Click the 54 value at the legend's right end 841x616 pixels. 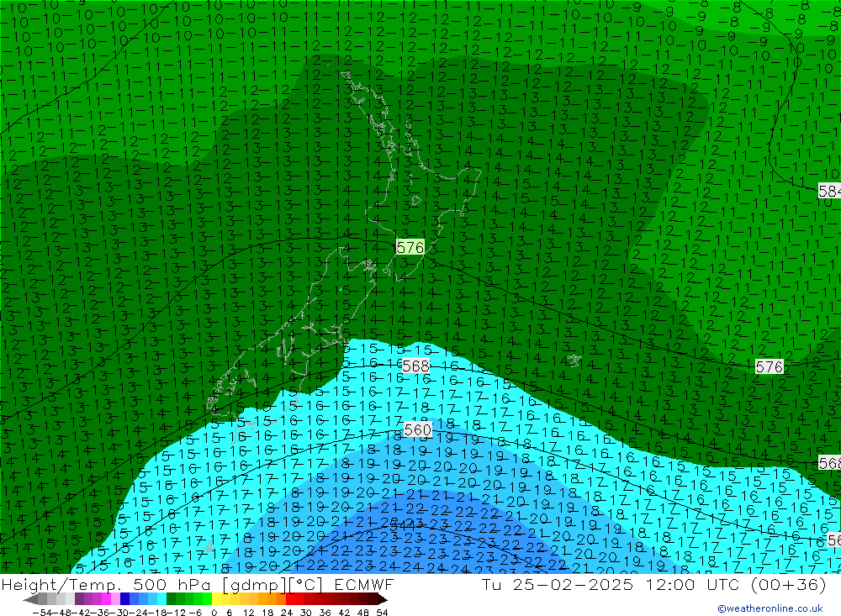(382, 613)
